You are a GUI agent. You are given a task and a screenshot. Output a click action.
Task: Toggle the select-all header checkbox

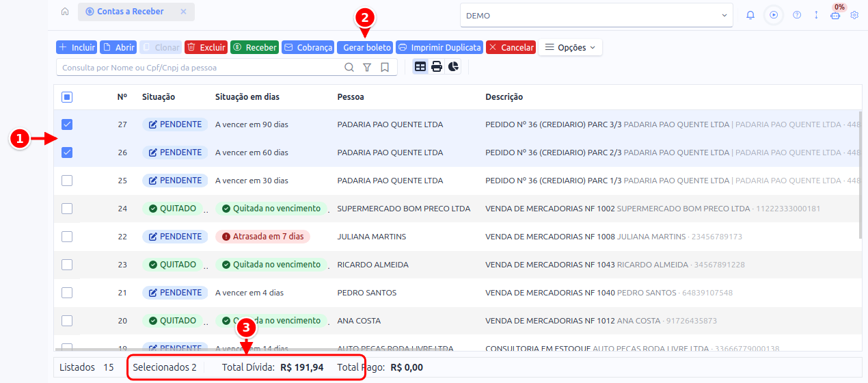[x=67, y=97]
